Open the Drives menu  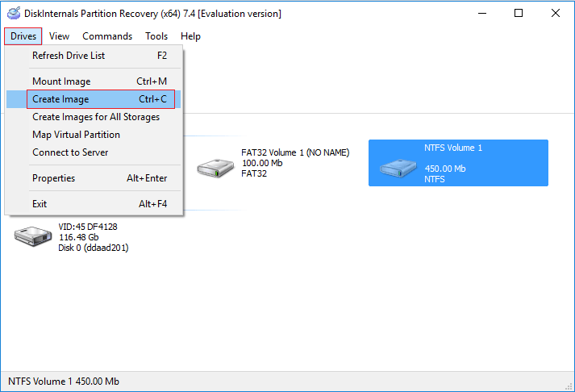pyautogui.click(x=23, y=36)
